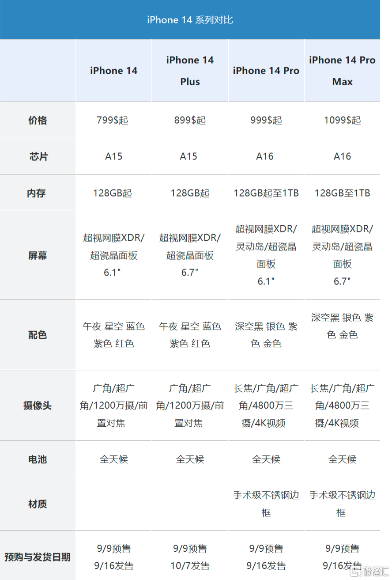Select '全天候' battery cell for iPhone 14 Pro
Image resolution: width=392 pixels, height=580 pixels.
[266, 459]
